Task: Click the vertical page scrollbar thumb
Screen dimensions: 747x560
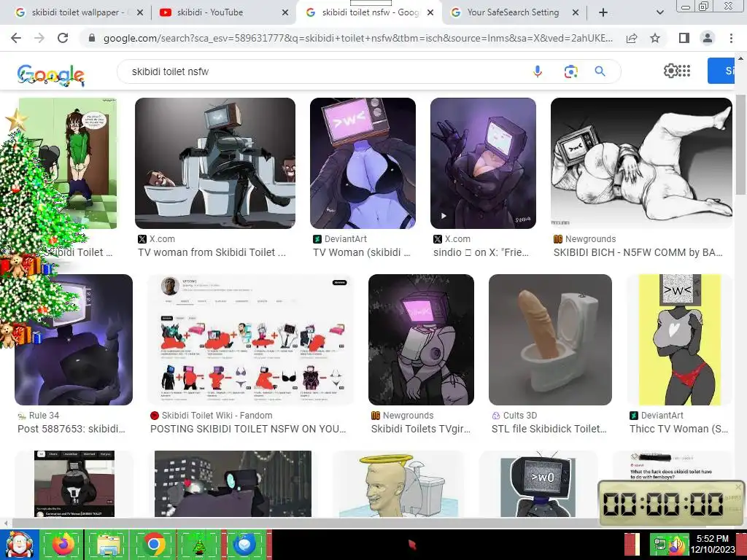Action: 740,145
